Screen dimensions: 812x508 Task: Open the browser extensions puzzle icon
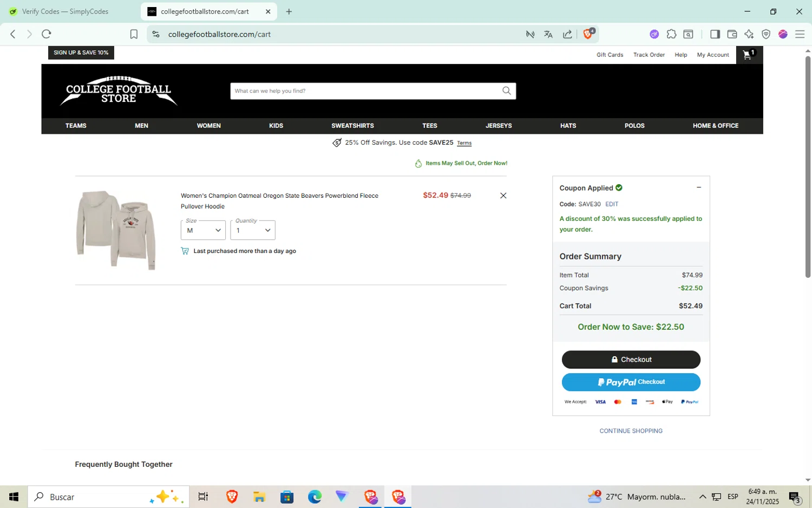pos(671,34)
